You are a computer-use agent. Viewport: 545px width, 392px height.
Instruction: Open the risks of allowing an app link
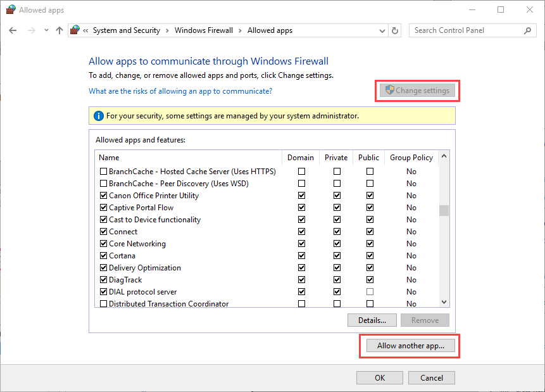[x=180, y=91]
